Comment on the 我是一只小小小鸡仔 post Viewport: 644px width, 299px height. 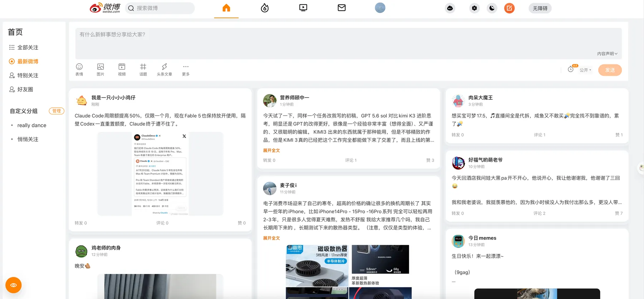pyautogui.click(x=162, y=223)
